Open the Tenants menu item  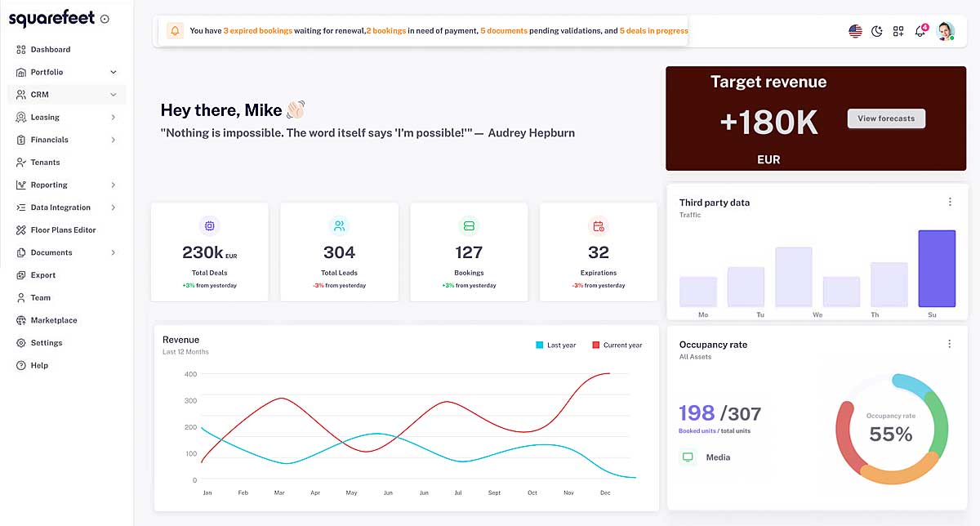[45, 163]
